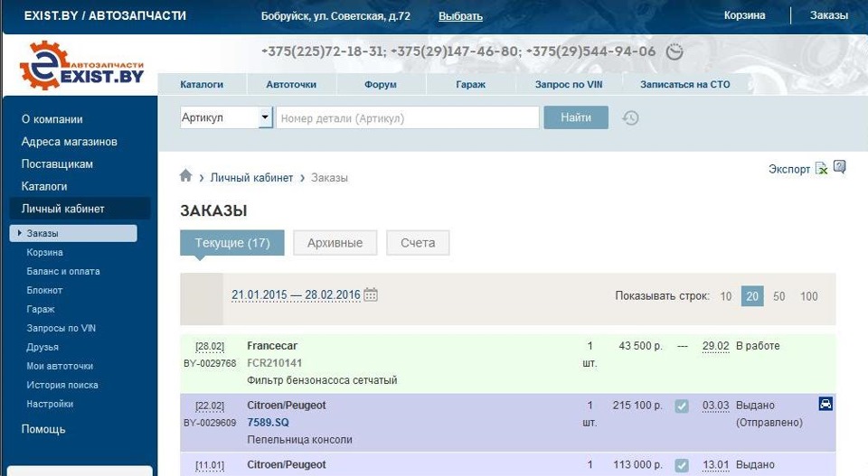
Task: Show 50 rows per page
Action: pos(778,296)
